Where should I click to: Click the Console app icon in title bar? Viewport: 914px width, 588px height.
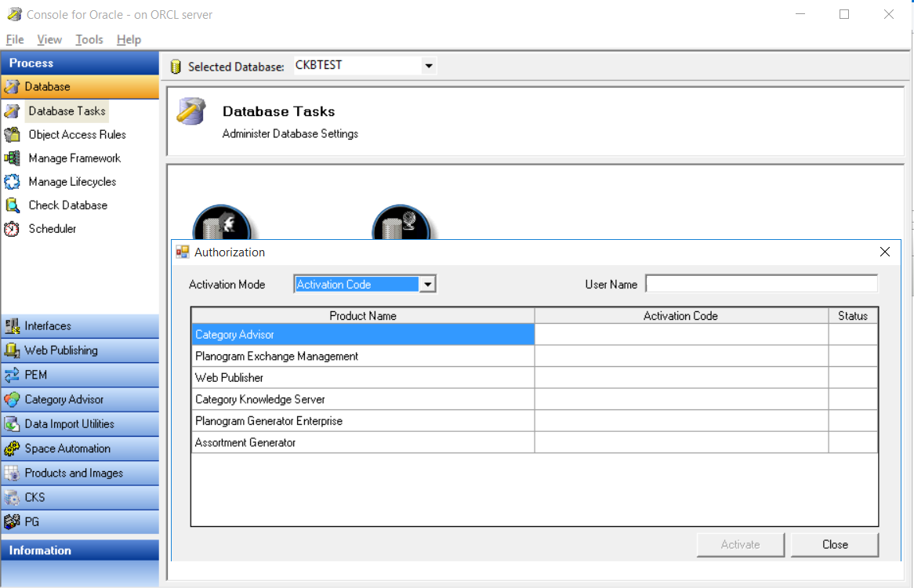point(15,14)
